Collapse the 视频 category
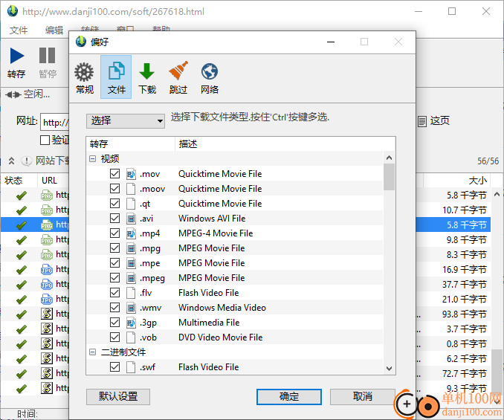Image resolution: width=504 pixels, height=420 pixels. click(93, 159)
